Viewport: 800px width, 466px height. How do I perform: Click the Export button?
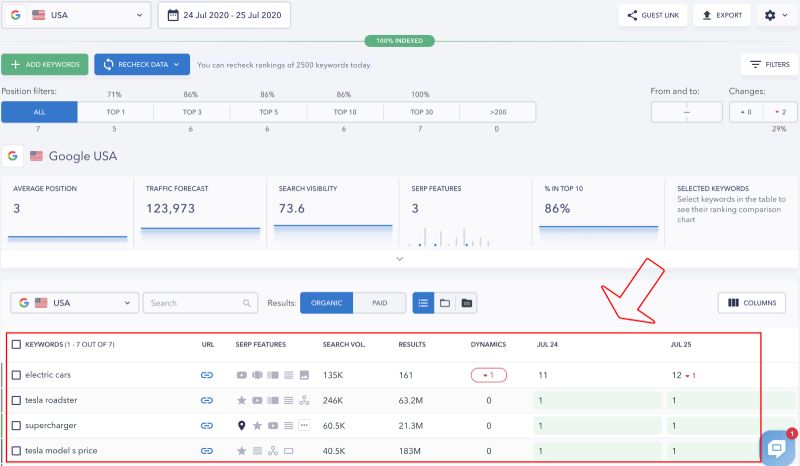pyautogui.click(x=722, y=15)
